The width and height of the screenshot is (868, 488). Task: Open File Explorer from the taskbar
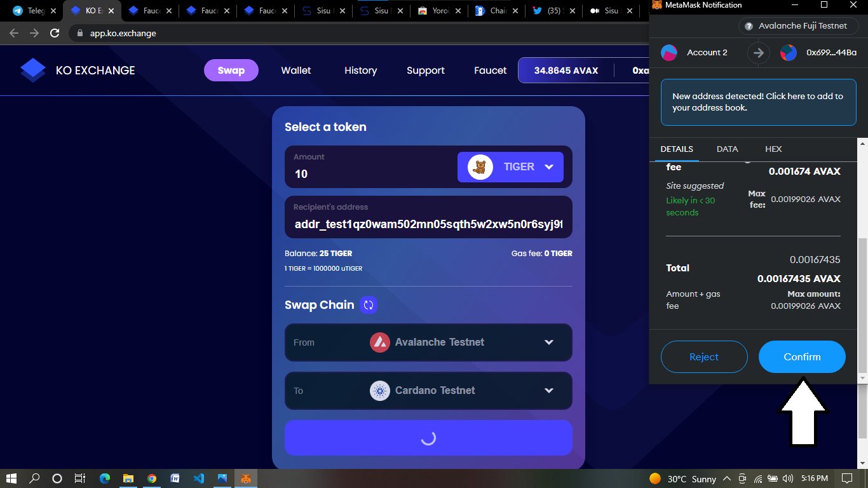pos(128,478)
